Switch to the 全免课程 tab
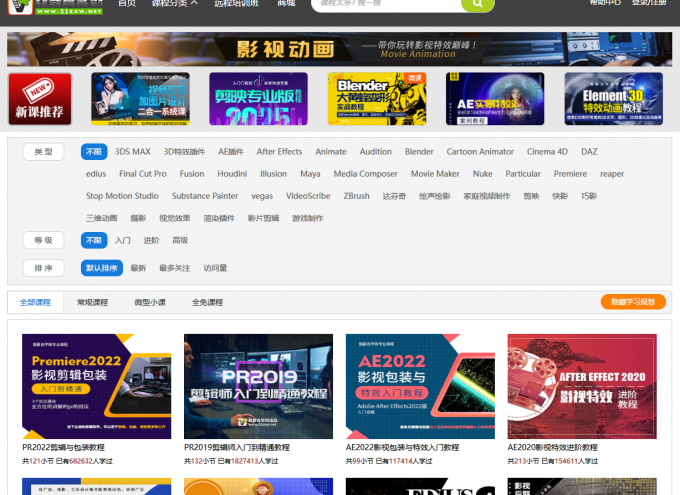Screen dimensions: 680x495 pos(207,302)
